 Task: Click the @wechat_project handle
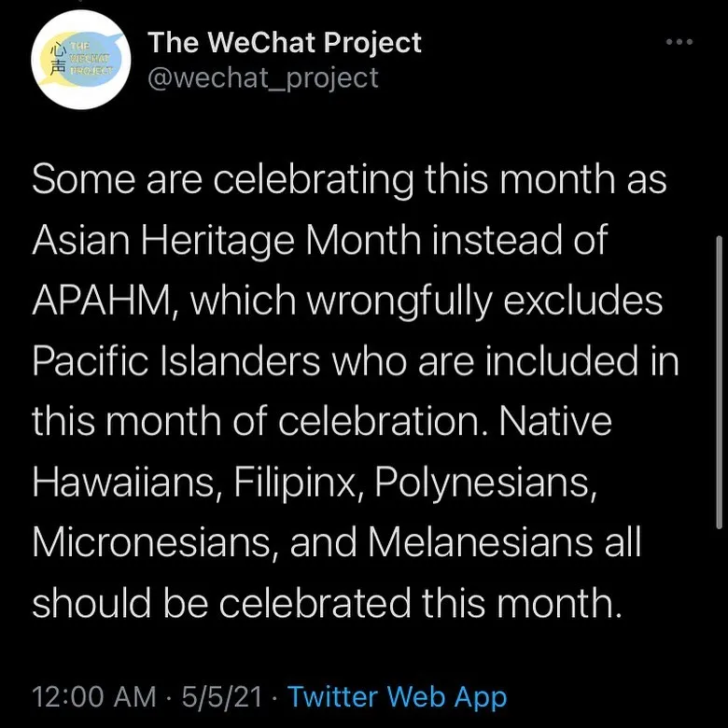263,77
